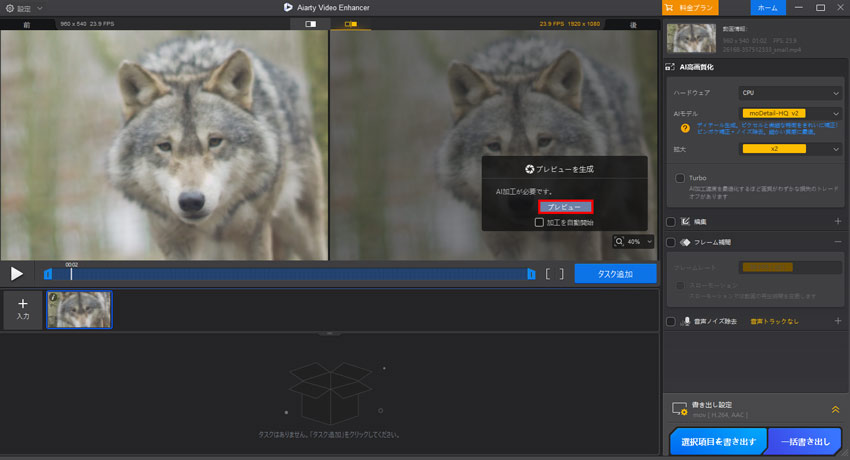Click the 書き出し設定 export settings icon
This screenshot has width=850, height=460.
tap(679, 409)
